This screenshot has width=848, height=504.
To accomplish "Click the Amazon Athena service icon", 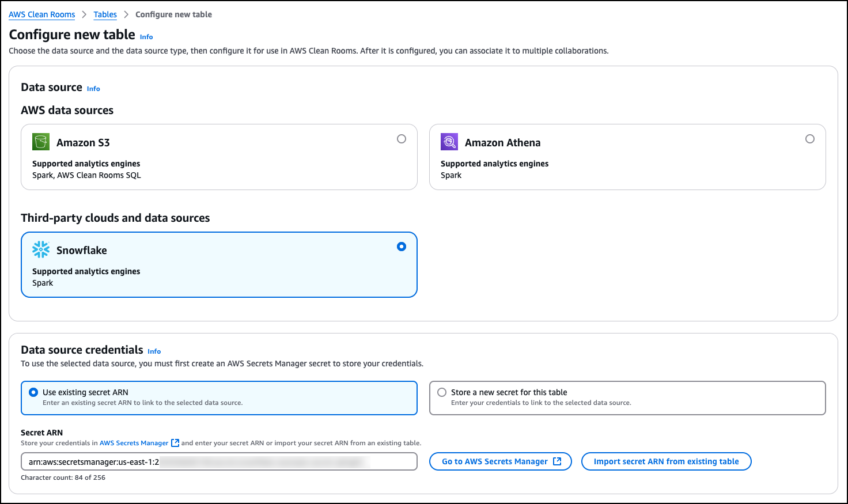I will (449, 142).
